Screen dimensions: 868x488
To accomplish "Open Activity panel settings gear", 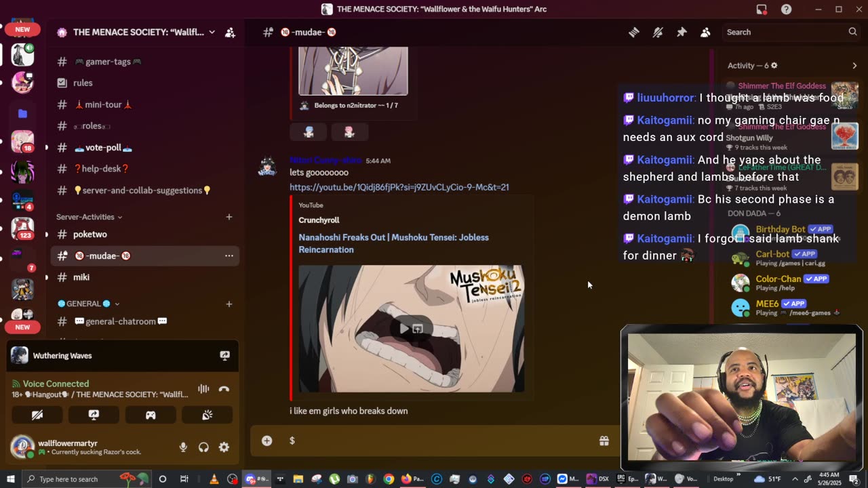I will pyautogui.click(x=774, y=66).
